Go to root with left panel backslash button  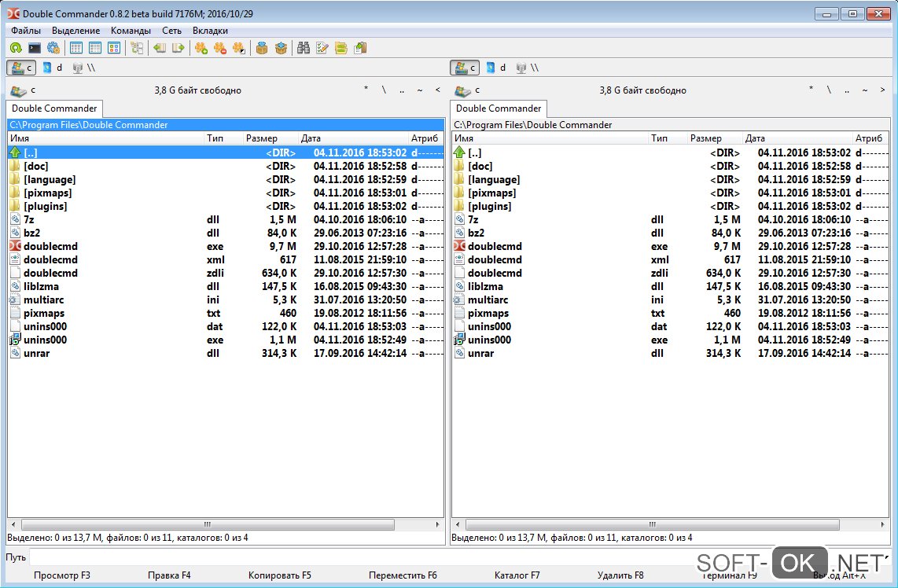click(384, 90)
